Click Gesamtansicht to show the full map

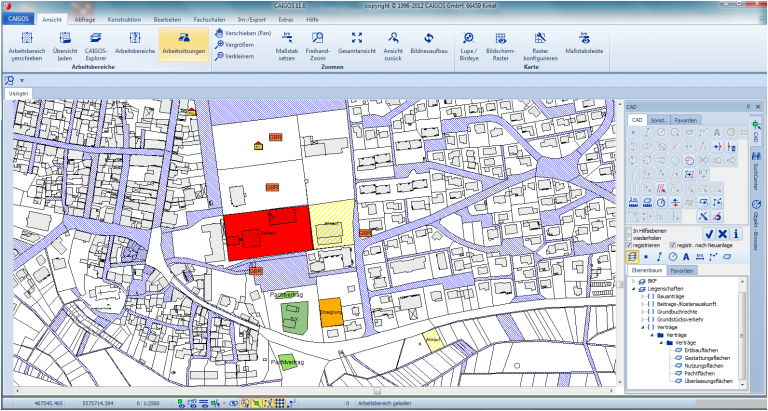click(x=356, y=42)
